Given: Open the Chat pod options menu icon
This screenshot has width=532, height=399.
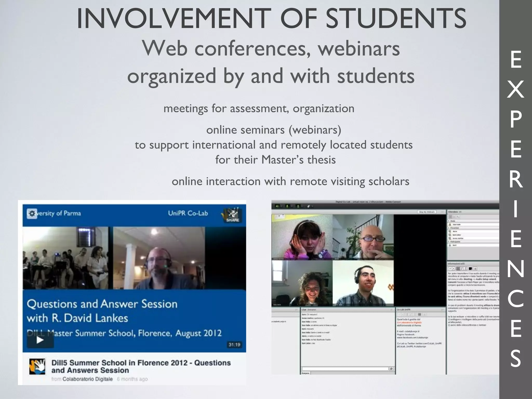Looking at the screenshot, I should [x=391, y=310].
